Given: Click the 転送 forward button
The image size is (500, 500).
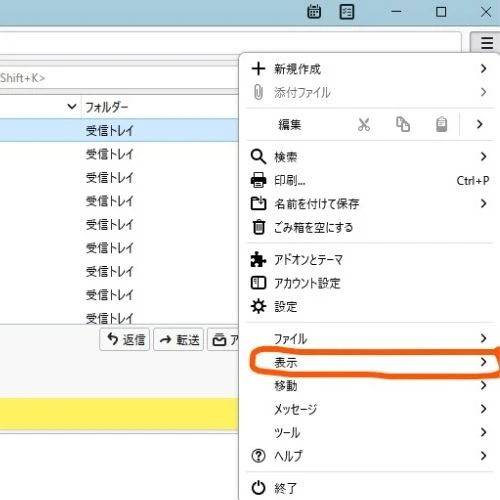Looking at the screenshot, I should 178,340.
